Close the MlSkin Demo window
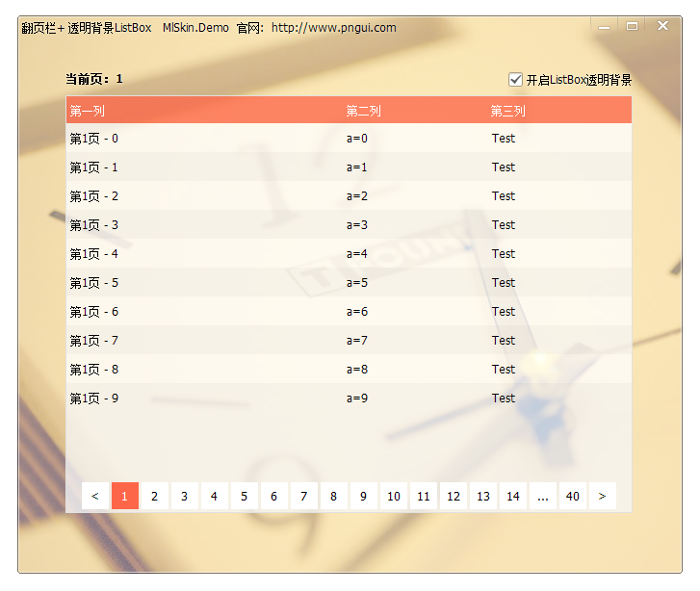The image size is (700, 591). tap(662, 27)
